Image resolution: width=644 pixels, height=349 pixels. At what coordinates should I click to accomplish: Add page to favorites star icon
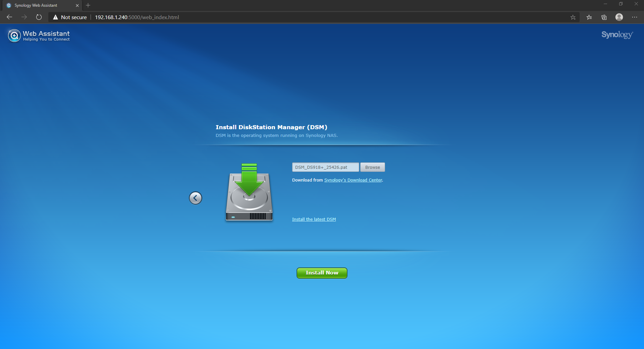pos(573,17)
